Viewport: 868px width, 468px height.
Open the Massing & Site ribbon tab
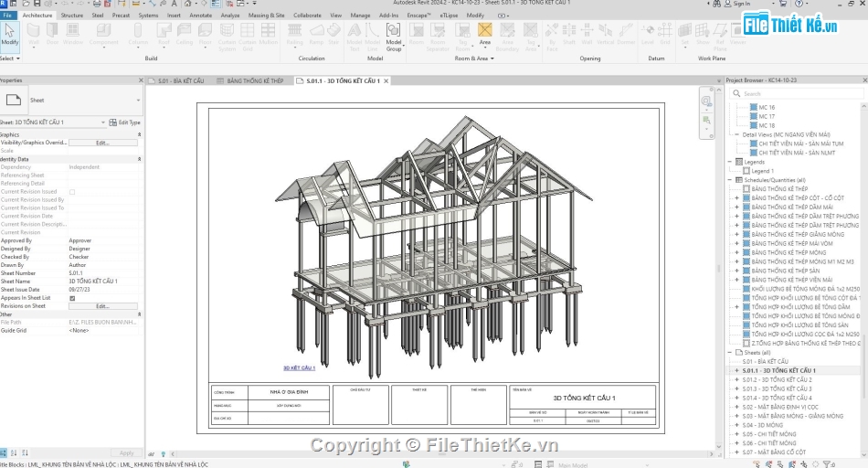coord(266,16)
